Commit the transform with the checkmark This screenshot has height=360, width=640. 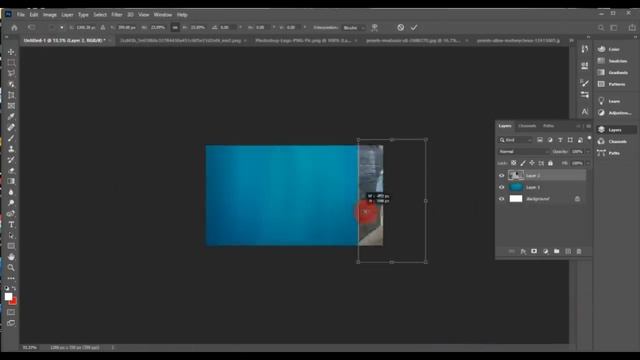coord(414,27)
